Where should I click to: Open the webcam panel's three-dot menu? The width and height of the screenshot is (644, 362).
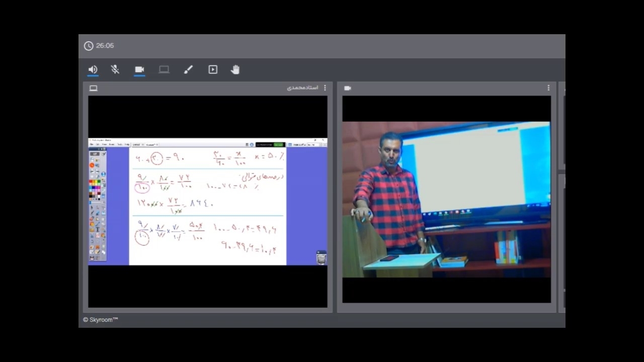[548, 88]
